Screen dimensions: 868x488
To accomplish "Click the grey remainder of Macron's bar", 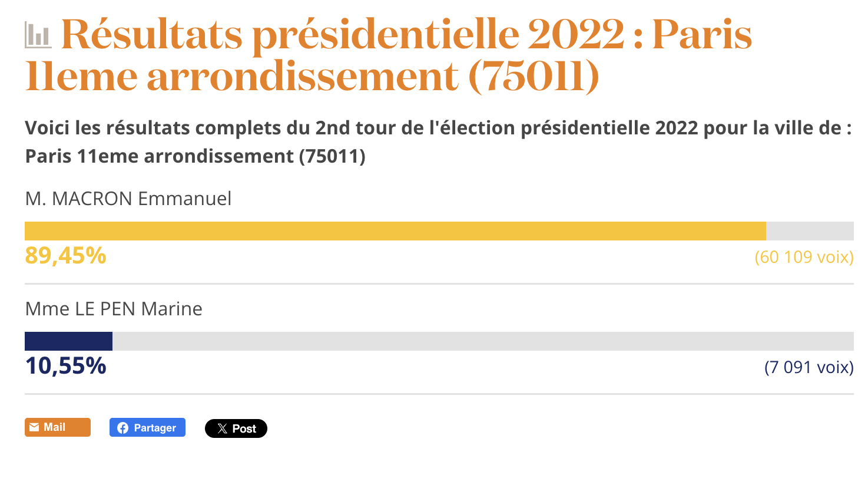I will click(x=810, y=231).
